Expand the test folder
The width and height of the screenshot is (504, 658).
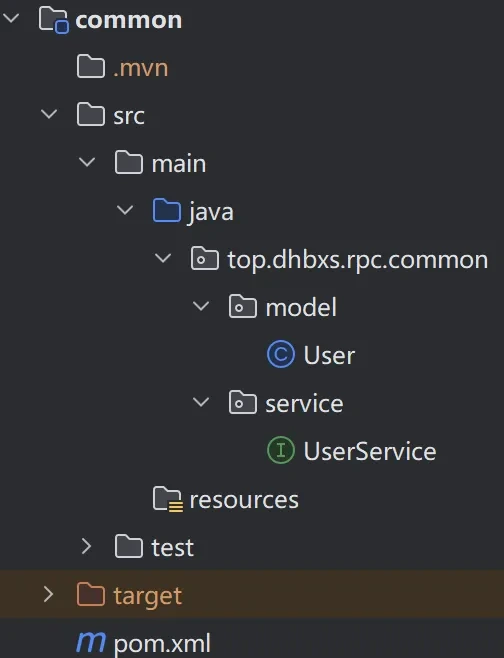click(x=86, y=546)
